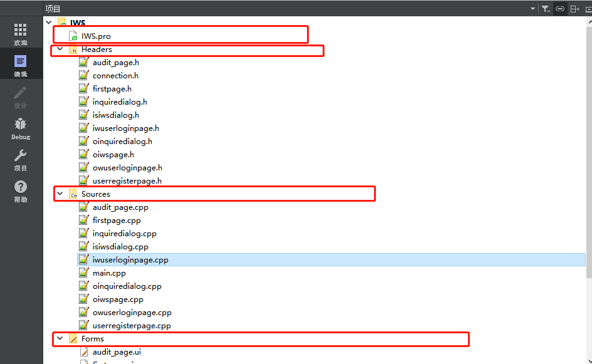This screenshot has height=364, width=592.
Task: Collapse the Headers folder
Action: pyautogui.click(x=60, y=49)
